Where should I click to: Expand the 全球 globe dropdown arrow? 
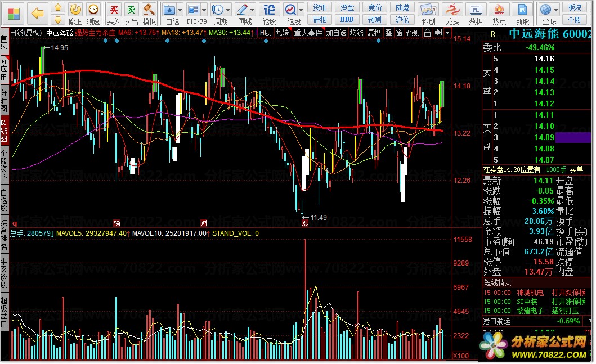[556, 10]
